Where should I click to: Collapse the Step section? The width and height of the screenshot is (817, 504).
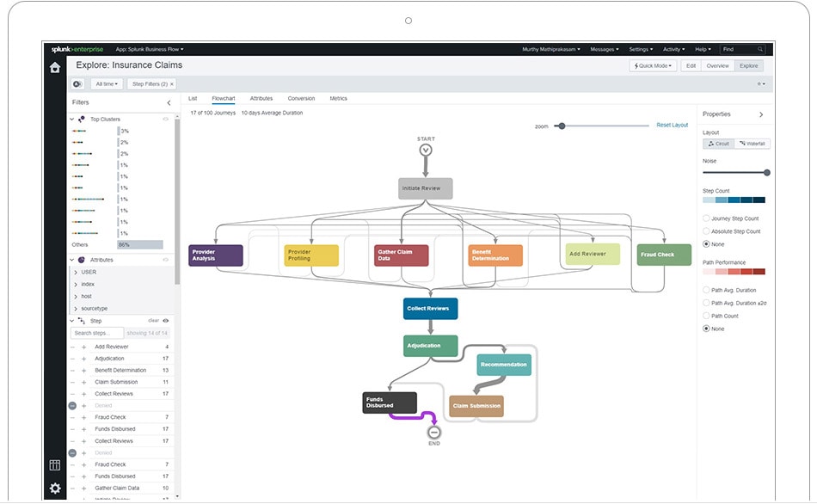pos(72,321)
